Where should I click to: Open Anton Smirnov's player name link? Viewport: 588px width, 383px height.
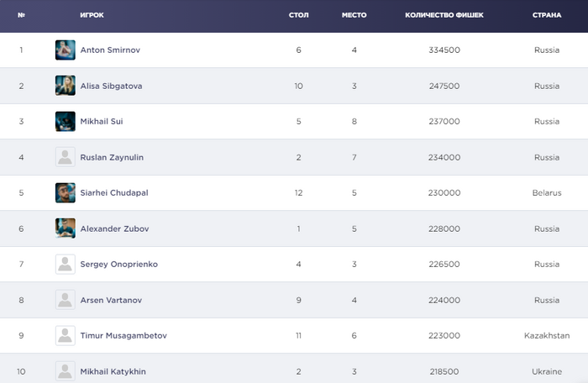110,50
